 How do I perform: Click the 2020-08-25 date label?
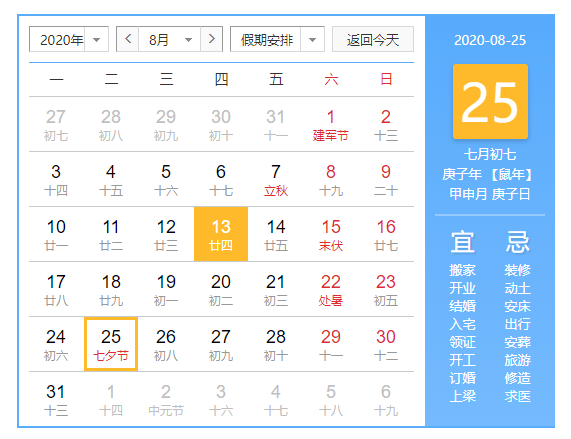point(490,40)
